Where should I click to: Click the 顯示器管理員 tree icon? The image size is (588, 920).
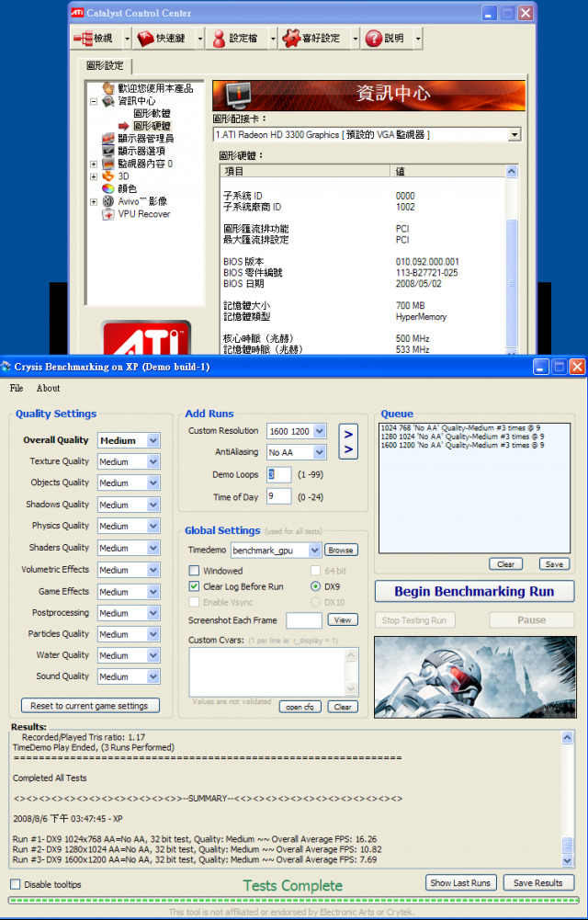coord(107,139)
